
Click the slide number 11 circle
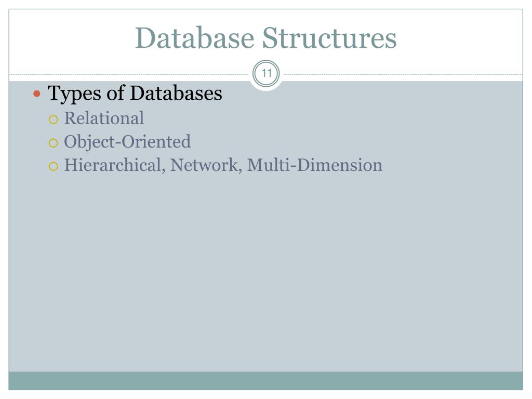pos(267,73)
